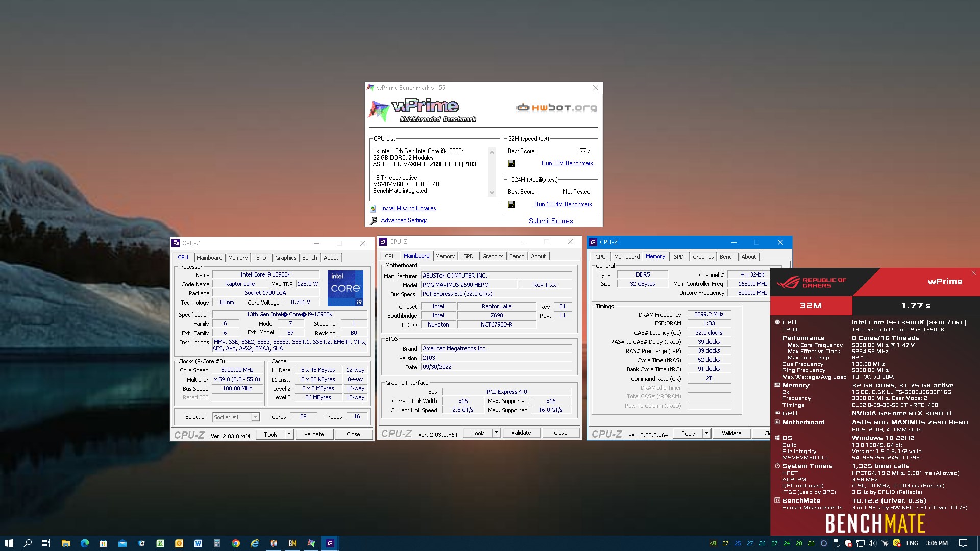Click the Intel Core i9 logo in CPU-Z
The height and width of the screenshot is (551, 980).
(346, 288)
